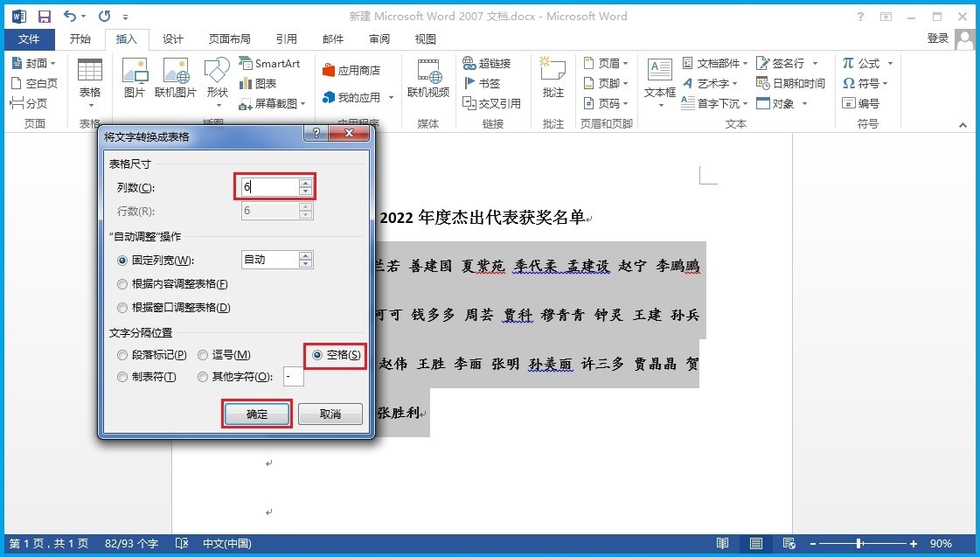Viewport: 980px width, 557px height.
Task: Switch to the Page Layout (页面布局) tab
Action: pyautogui.click(x=229, y=38)
